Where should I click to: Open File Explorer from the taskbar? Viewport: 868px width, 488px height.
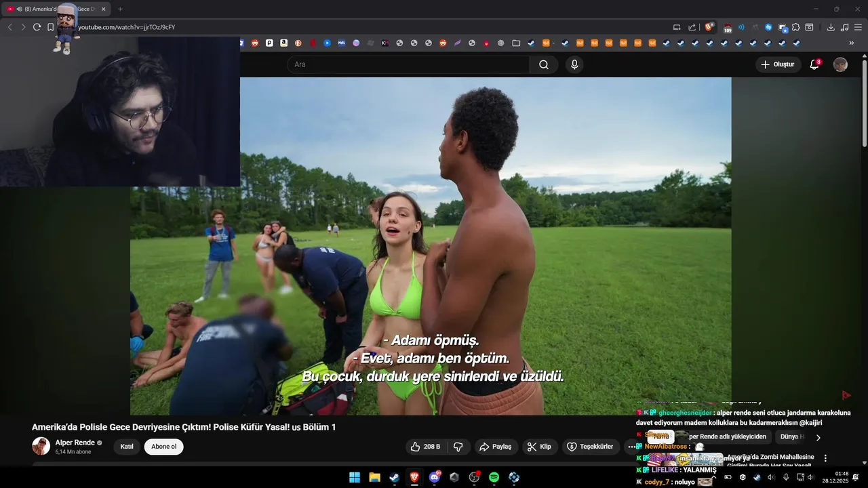point(374,477)
